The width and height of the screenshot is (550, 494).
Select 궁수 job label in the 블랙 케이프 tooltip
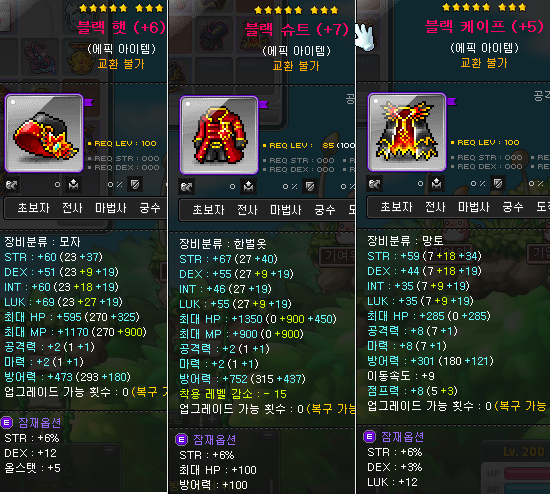[512, 207]
